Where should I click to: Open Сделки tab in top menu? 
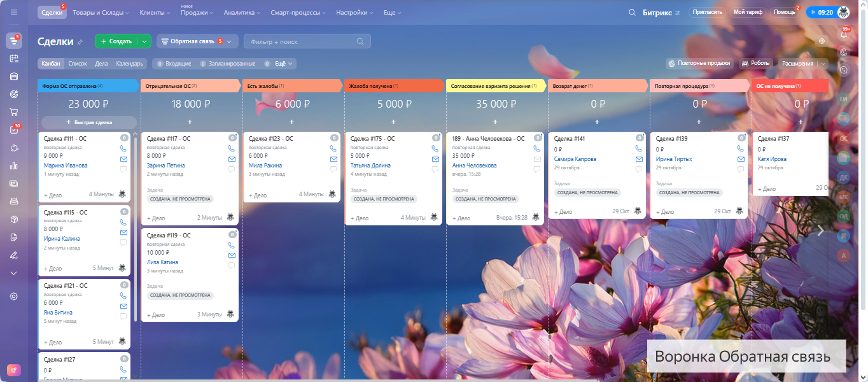(x=52, y=13)
